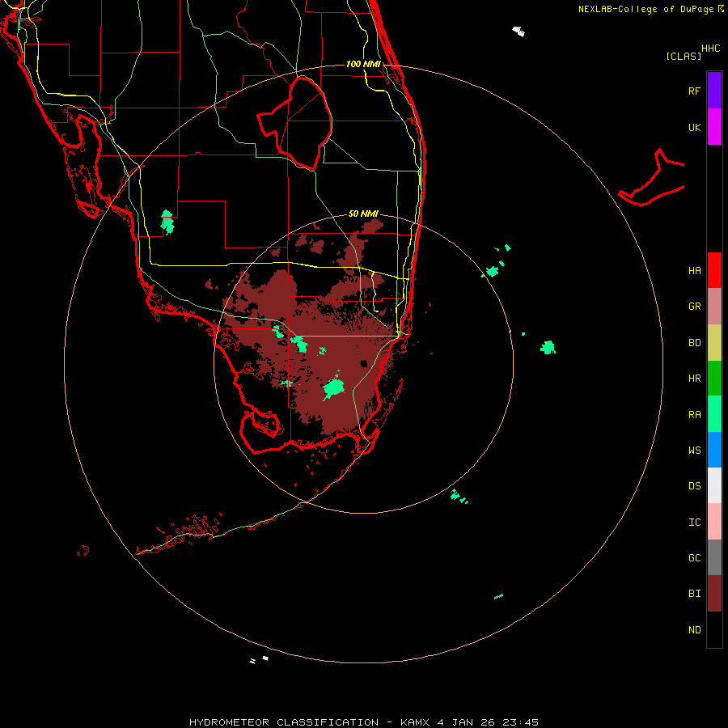Click the "NEXLAB-College of DuPage" credit text
728x728 pixels.
tap(645, 9)
